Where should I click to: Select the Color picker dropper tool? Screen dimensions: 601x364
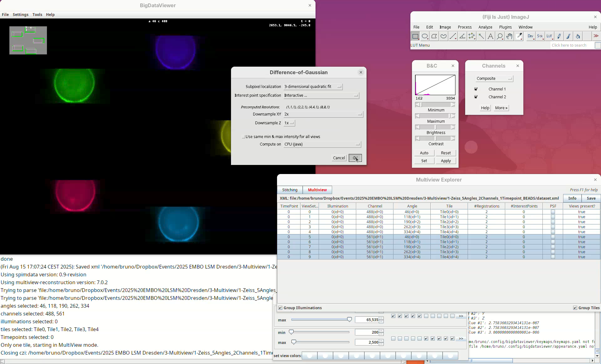coord(519,36)
